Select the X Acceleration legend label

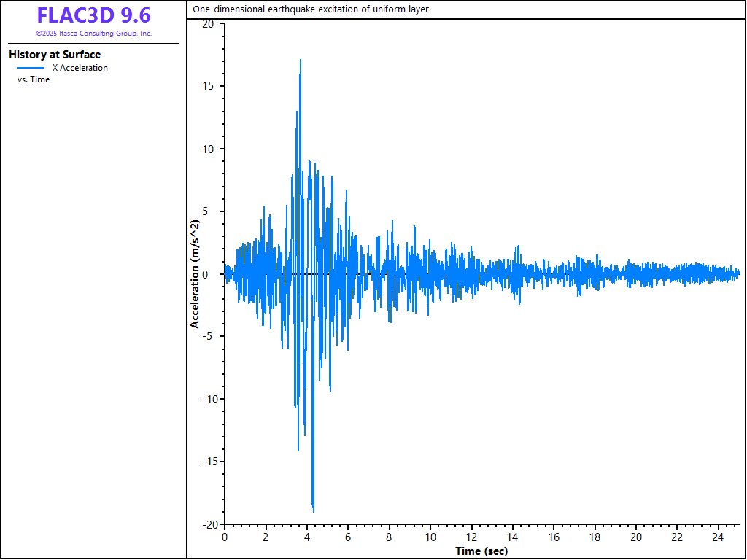coord(80,68)
